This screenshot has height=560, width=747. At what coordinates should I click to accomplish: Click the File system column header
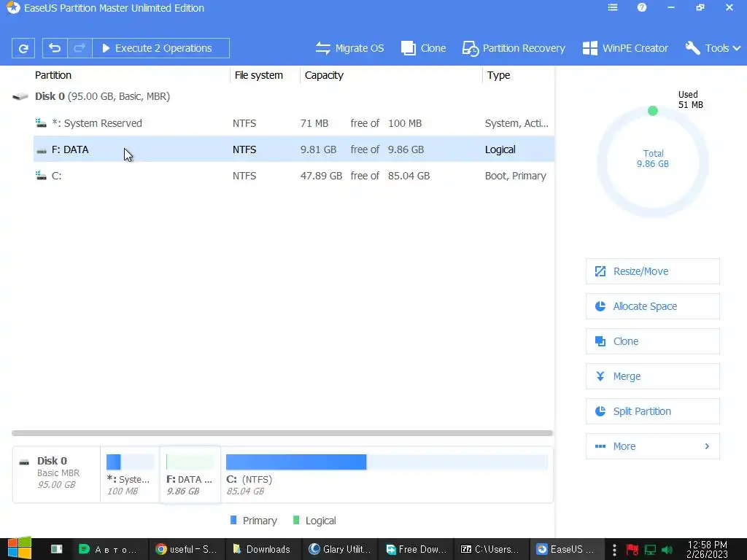click(x=259, y=75)
